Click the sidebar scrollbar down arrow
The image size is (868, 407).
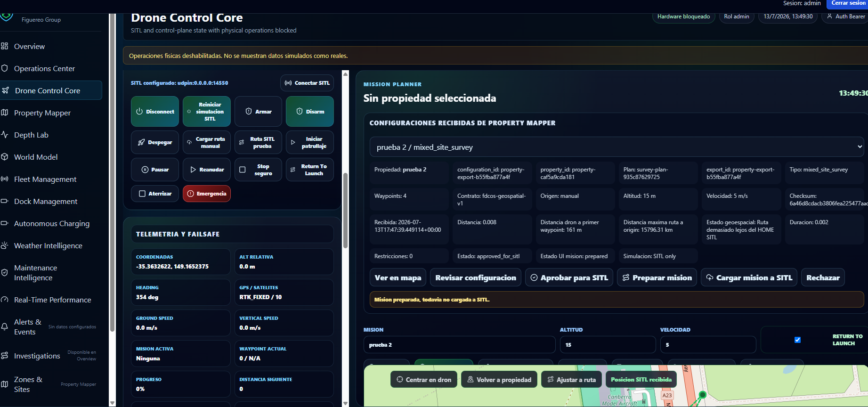pyautogui.click(x=112, y=403)
